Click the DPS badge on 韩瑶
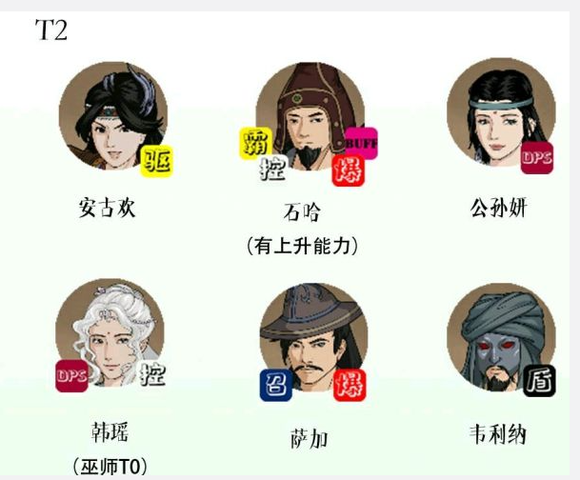This screenshot has height=480, width=580. (72, 376)
